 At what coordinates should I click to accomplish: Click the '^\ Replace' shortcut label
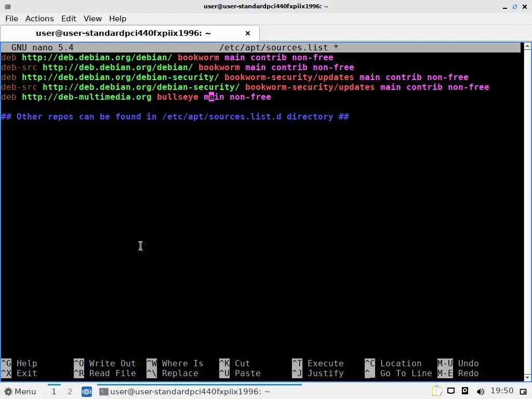(172, 373)
